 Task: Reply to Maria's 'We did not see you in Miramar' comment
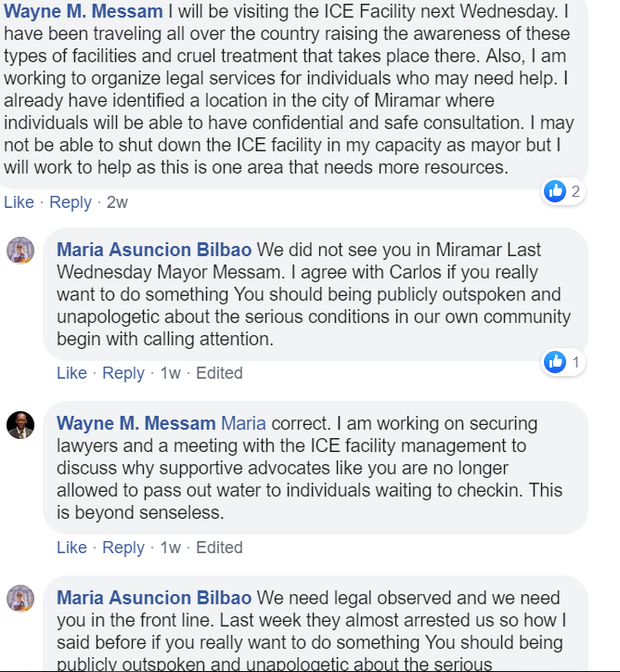[x=123, y=373]
